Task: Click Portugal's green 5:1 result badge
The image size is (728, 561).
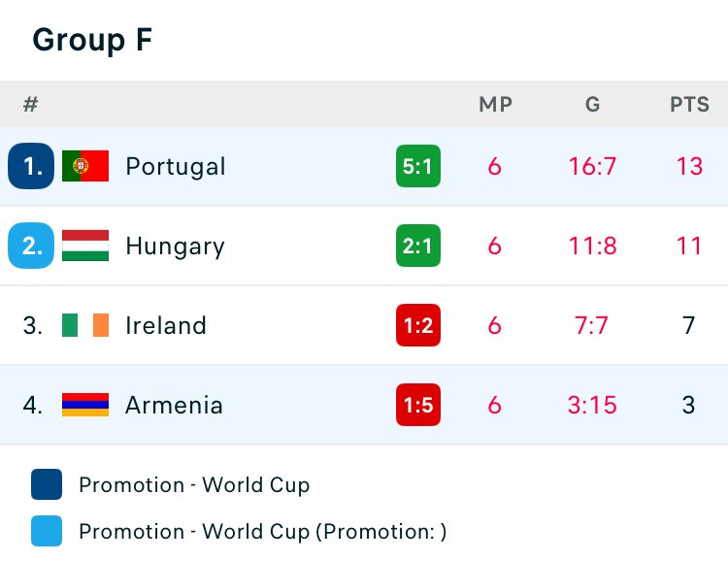Action: click(x=417, y=166)
